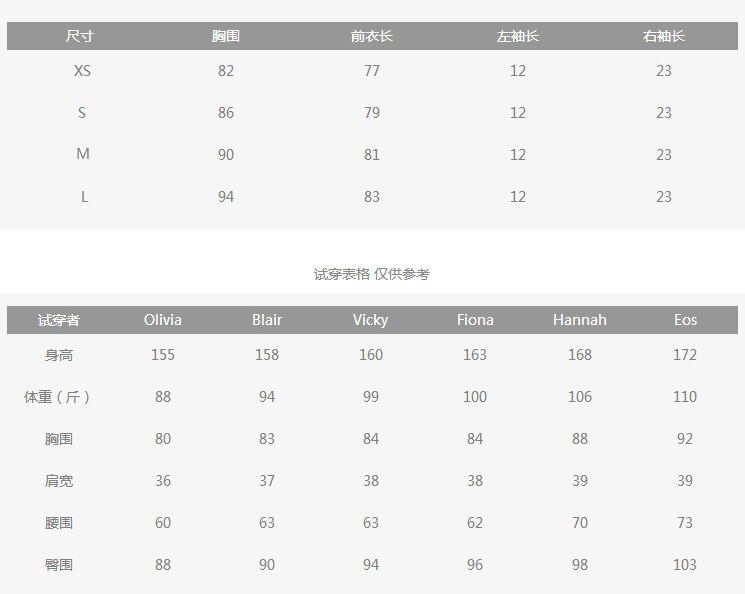This screenshot has width=745, height=594.
Task: Click the Hannah column header
Action: pyautogui.click(x=580, y=320)
